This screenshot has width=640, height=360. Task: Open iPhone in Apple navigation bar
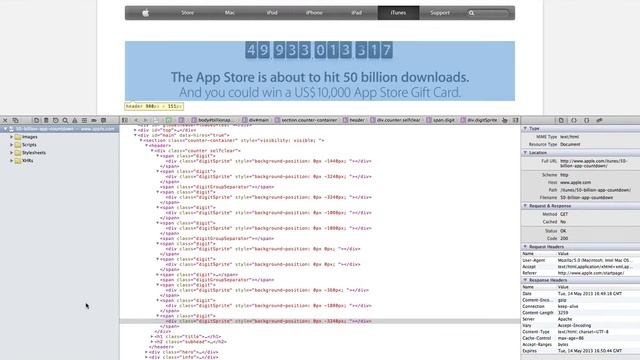click(314, 13)
